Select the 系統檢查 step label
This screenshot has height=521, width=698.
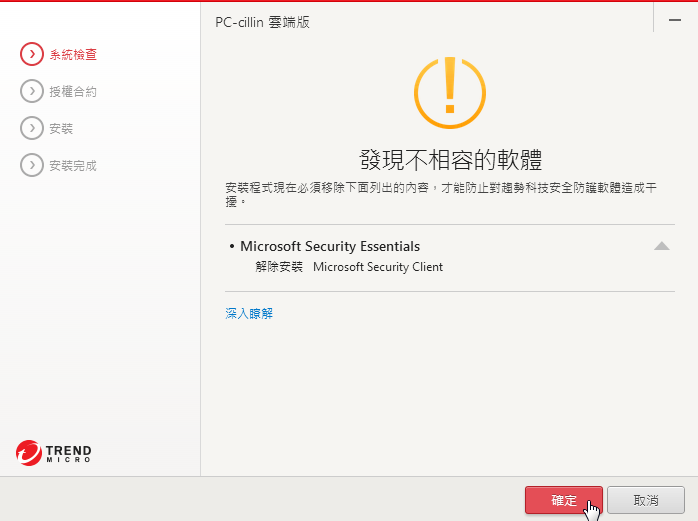pyautogui.click(x=73, y=55)
